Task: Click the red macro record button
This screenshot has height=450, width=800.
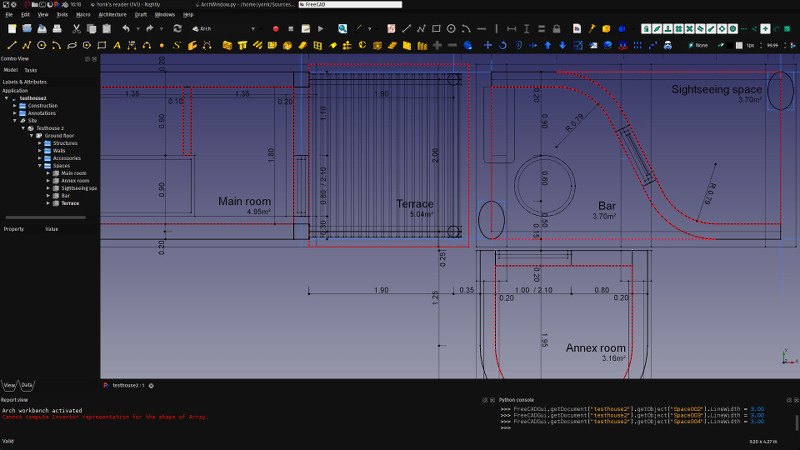Action: 276,29
